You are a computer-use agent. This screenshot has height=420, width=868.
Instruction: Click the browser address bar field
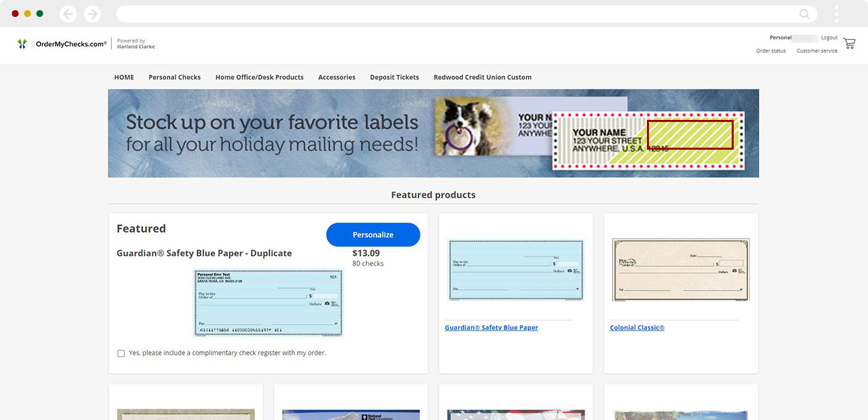coord(467,14)
